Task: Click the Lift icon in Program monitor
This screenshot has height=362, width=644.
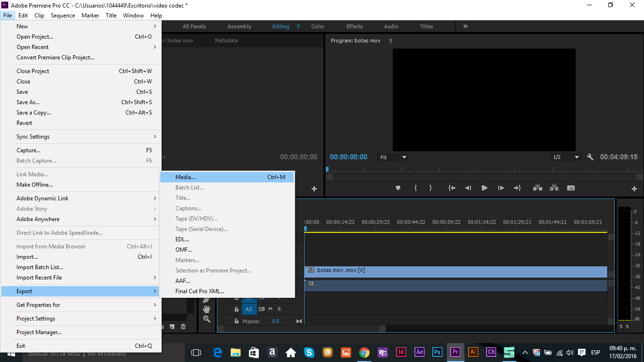Action: pos(537,188)
